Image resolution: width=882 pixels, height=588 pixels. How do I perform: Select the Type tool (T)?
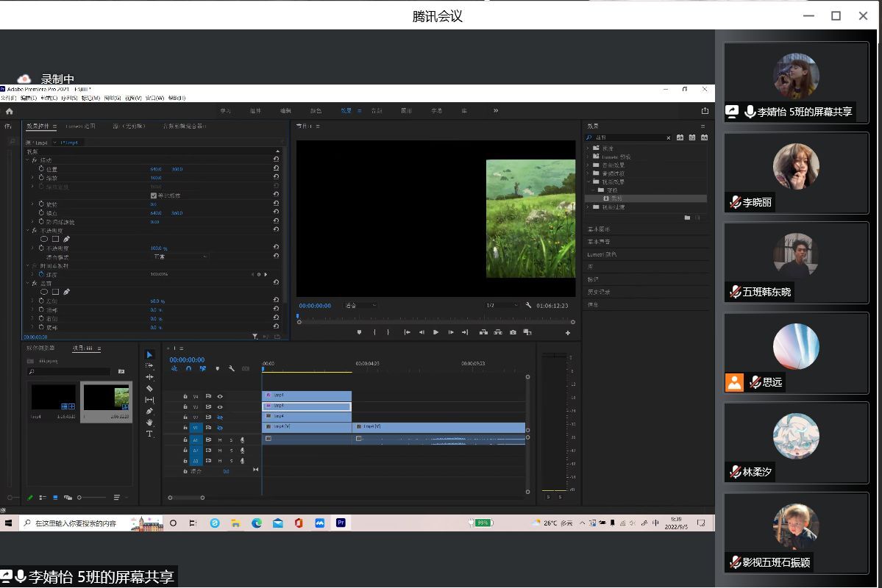tap(150, 434)
